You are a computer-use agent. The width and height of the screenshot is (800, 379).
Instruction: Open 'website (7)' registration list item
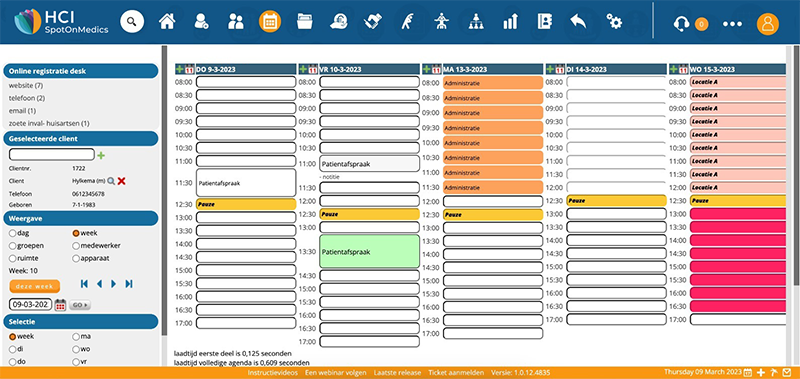[x=26, y=85]
